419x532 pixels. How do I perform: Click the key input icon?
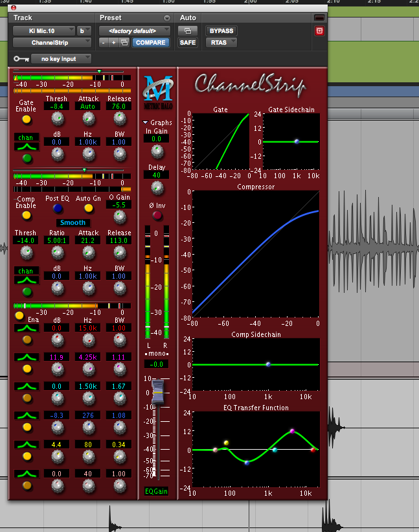[x=21, y=59]
